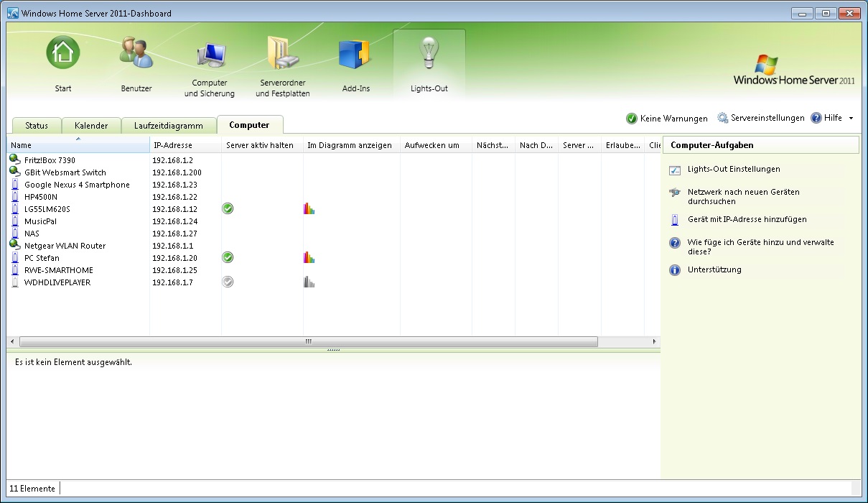
Task: Open the Hilfe dropdown arrow
Action: coord(851,118)
